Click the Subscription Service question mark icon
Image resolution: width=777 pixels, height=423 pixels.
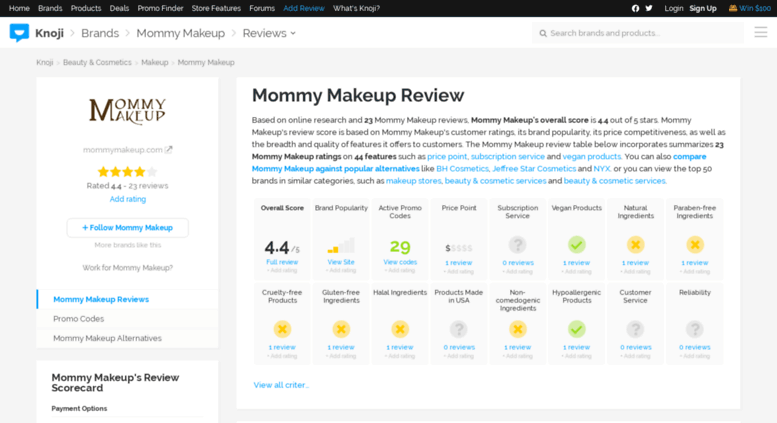(517, 244)
